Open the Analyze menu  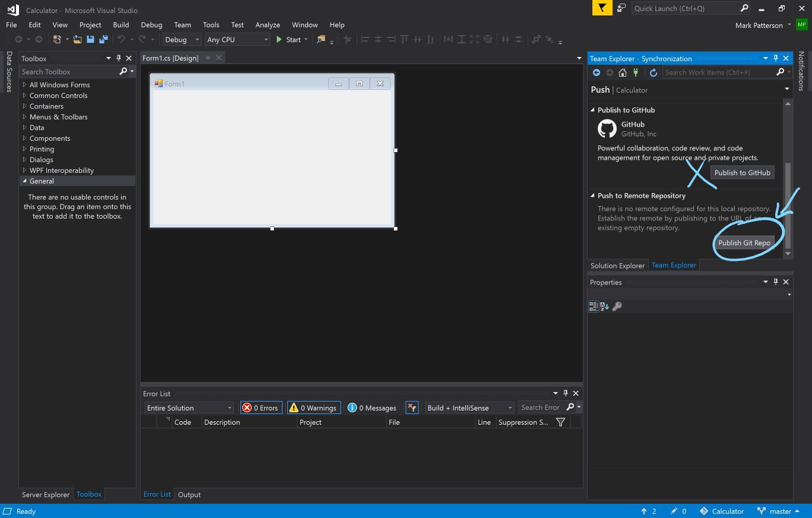[268, 25]
